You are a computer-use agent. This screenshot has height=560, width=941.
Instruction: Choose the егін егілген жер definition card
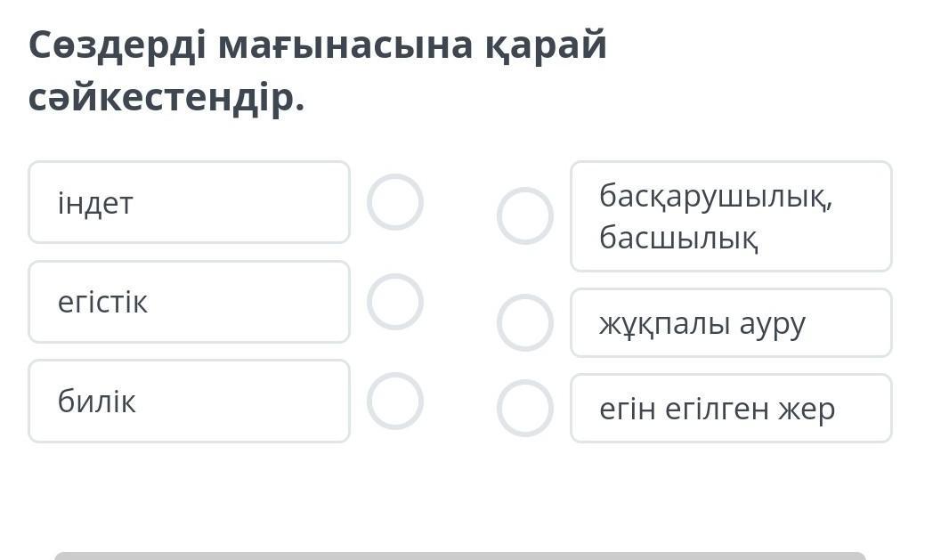coord(731,408)
